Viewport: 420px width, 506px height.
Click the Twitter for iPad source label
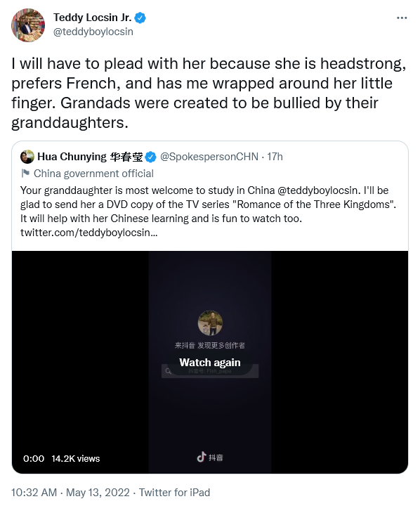point(174,493)
